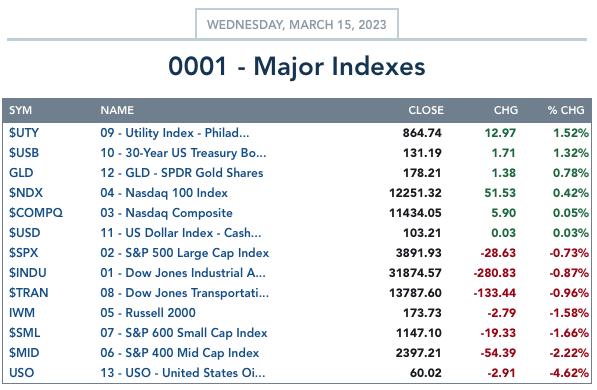Sort by the SYM column header
Image resolution: width=597 pixels, height=390 pixels.
click(x=21, y=110)
